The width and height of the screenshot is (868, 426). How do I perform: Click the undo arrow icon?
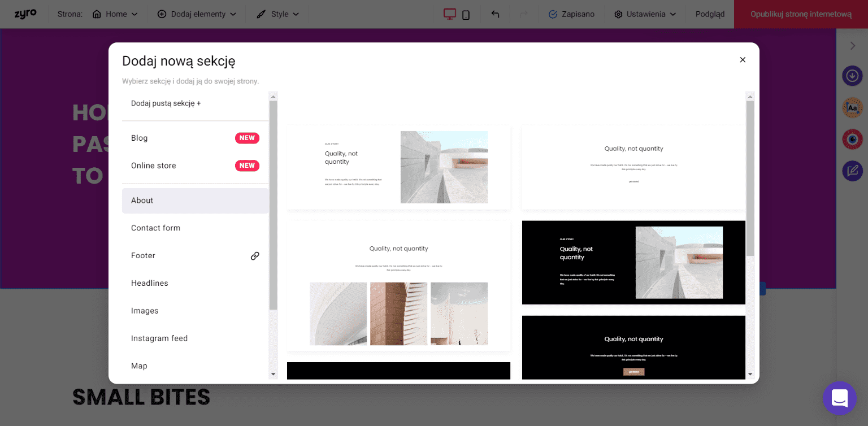tap(495, 14)
